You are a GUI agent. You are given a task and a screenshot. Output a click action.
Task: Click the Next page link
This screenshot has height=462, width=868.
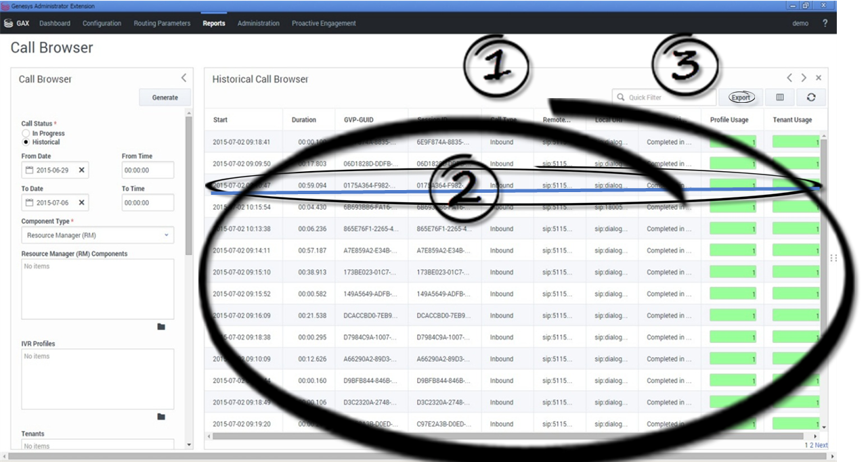click(821, 445)
